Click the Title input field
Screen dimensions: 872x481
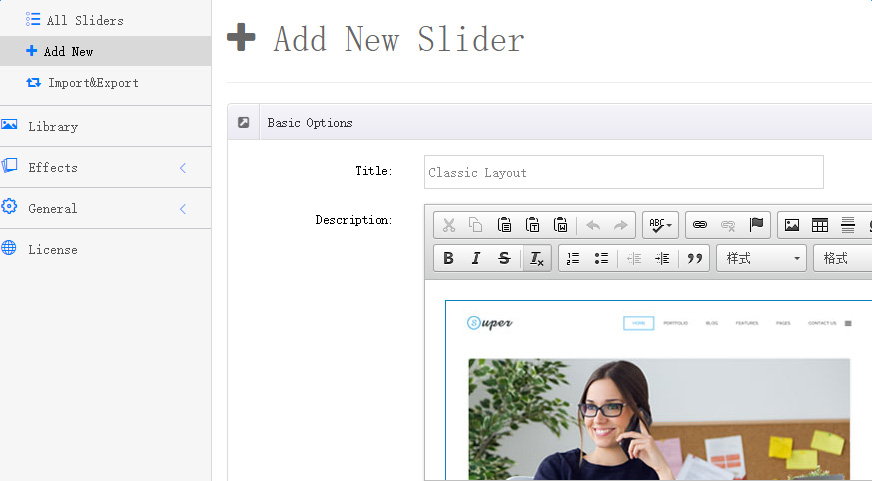click(x=623, y=172)
